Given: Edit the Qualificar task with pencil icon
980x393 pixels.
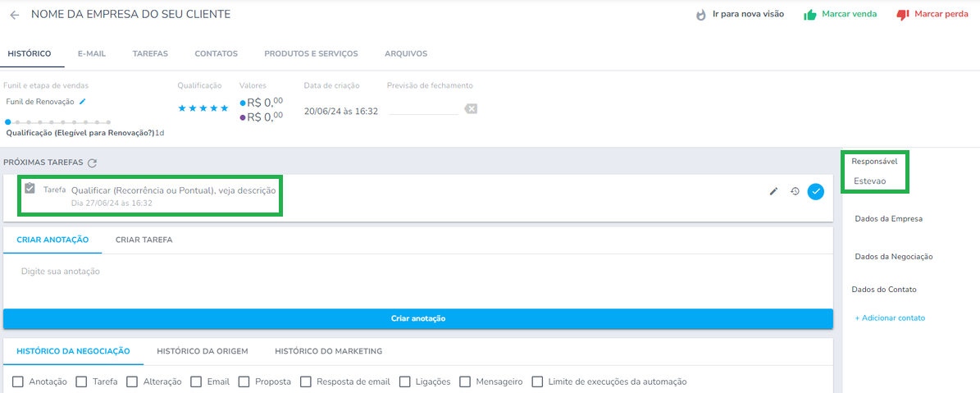Looking at the screenshot, I should pyautogui.click(x=773, y=191).
